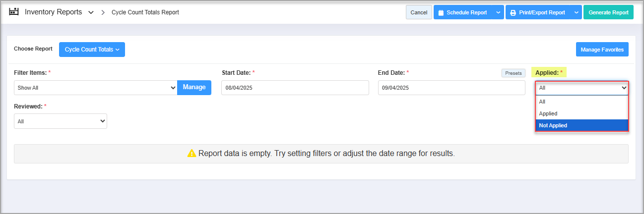Open the Filter Items Show All dropdown

pos(95,88)
